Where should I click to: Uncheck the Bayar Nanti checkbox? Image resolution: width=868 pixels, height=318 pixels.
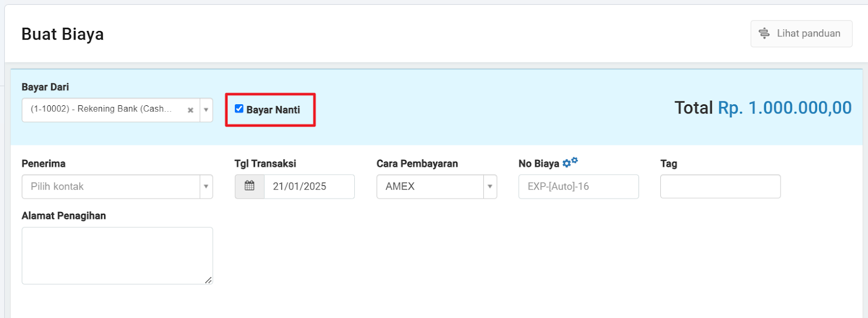pyautogui.click(x=239, y=109)
